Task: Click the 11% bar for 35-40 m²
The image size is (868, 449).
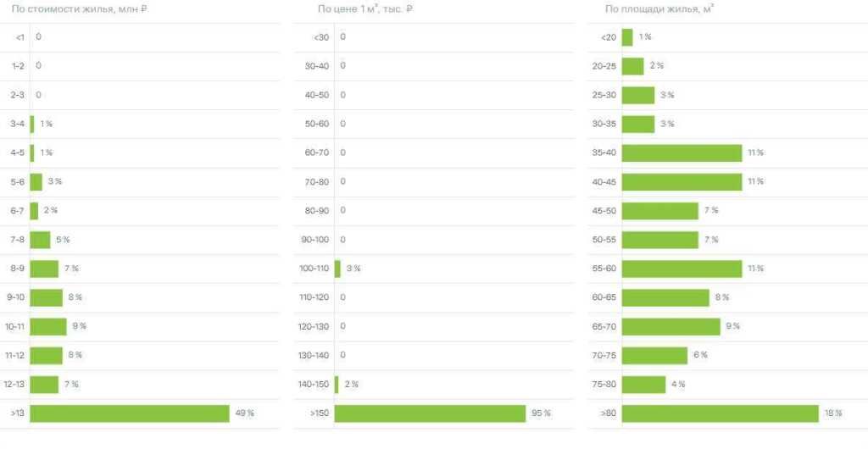Action: click(682, 153)
